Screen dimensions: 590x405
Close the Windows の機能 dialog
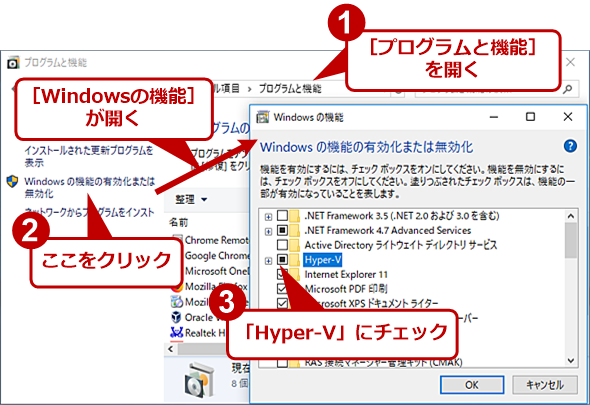tap(568, 117)
